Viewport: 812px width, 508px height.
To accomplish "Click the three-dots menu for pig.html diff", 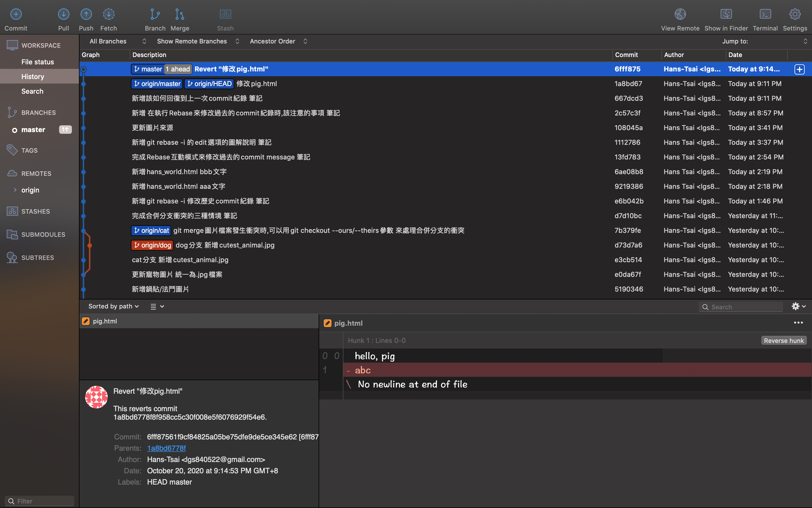I will (x=798, y=323).
